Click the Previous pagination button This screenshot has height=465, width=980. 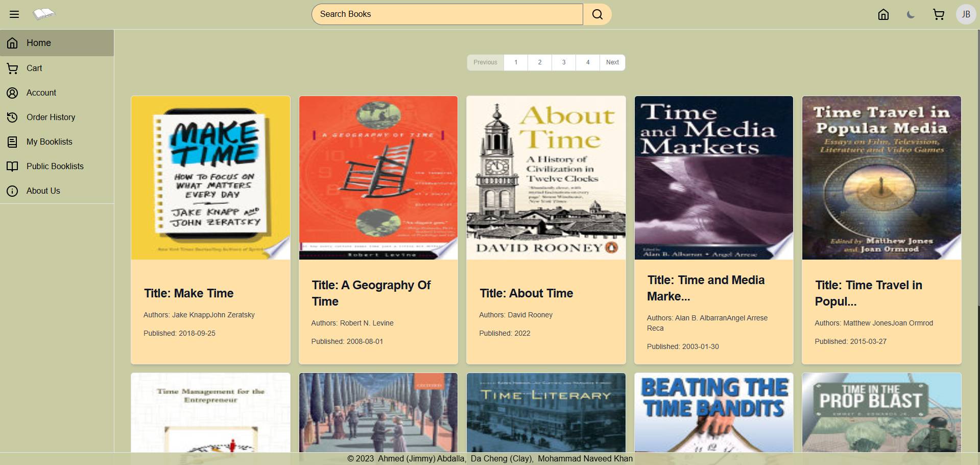485,62
